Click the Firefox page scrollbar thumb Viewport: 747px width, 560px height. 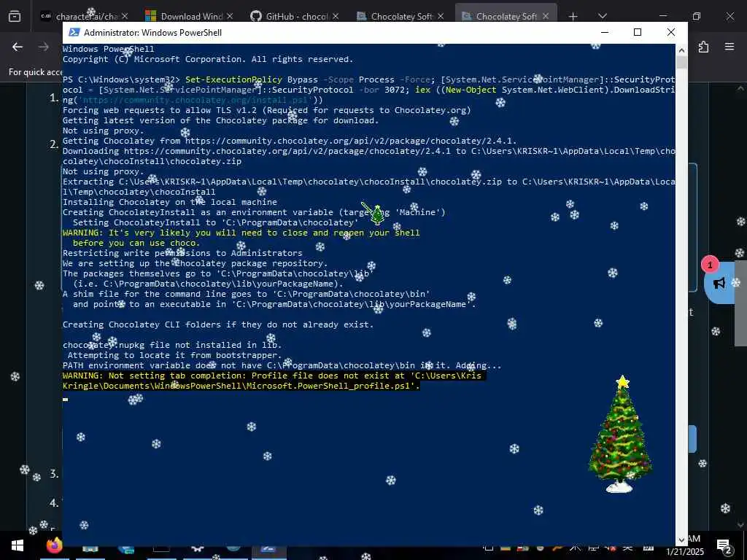point(741,303)
